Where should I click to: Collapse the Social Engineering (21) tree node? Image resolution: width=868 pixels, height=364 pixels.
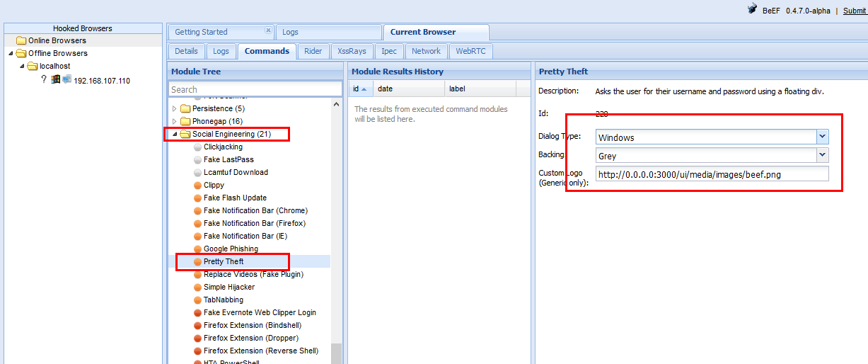pyautogui.click(x=175, y=134)
